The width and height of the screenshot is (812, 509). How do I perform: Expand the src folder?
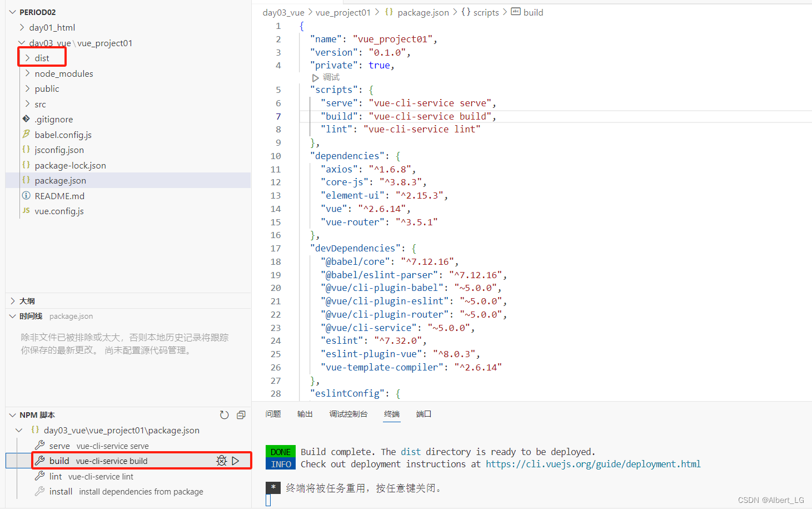coord(27,104)
